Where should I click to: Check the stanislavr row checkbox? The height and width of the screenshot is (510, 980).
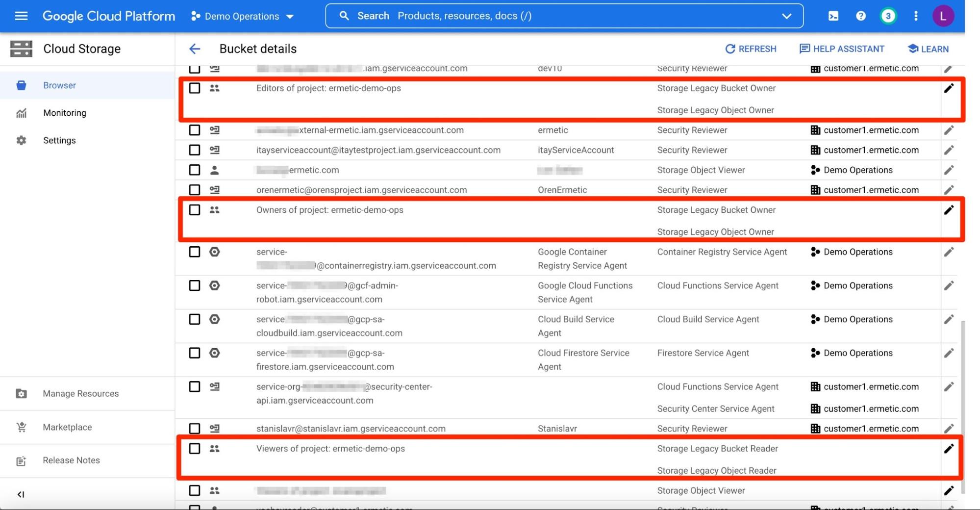(x=195, y=429)
